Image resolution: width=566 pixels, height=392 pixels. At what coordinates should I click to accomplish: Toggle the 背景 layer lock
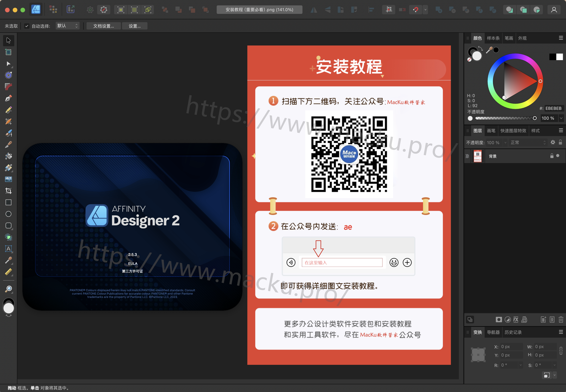(552, 156)
